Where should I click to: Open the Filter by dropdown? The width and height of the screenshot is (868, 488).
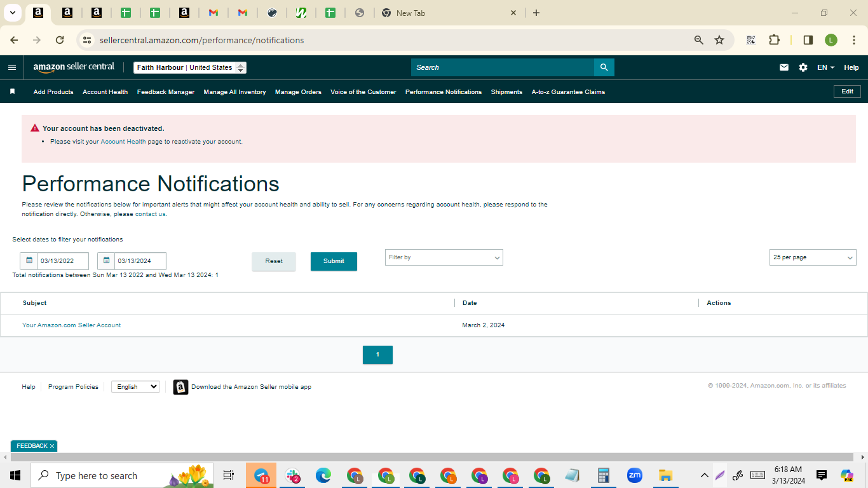tap(444, 257)
